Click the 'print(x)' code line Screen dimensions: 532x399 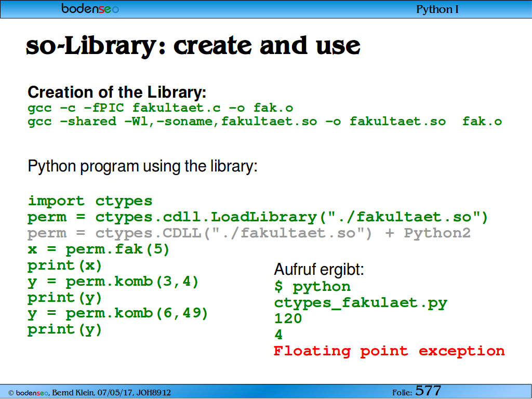coord(65,265)
